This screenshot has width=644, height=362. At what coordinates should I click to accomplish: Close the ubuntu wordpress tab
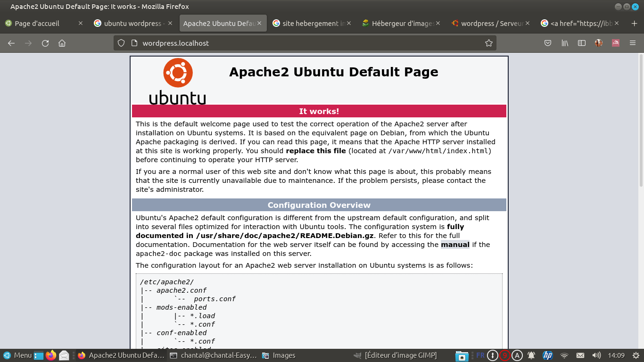170,23
